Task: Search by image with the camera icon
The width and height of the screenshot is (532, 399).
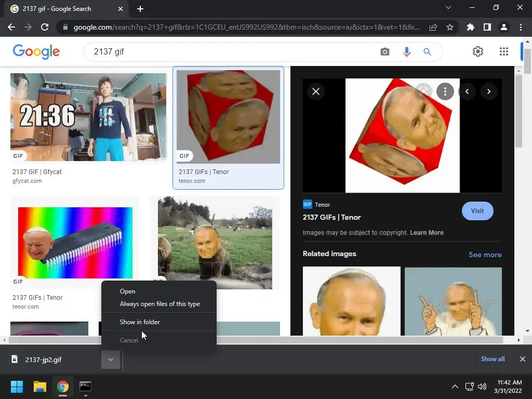Action: tap(385, 51)
